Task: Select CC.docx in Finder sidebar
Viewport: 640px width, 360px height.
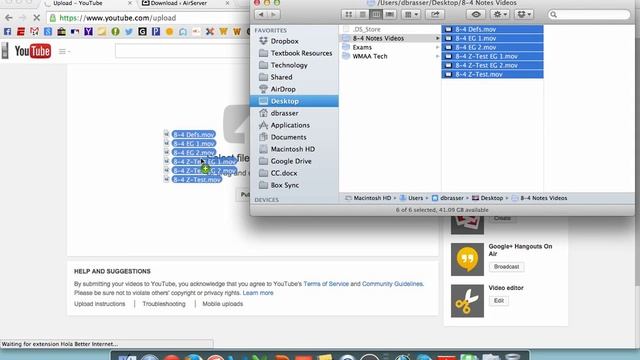Action: [x=284, y=173]
